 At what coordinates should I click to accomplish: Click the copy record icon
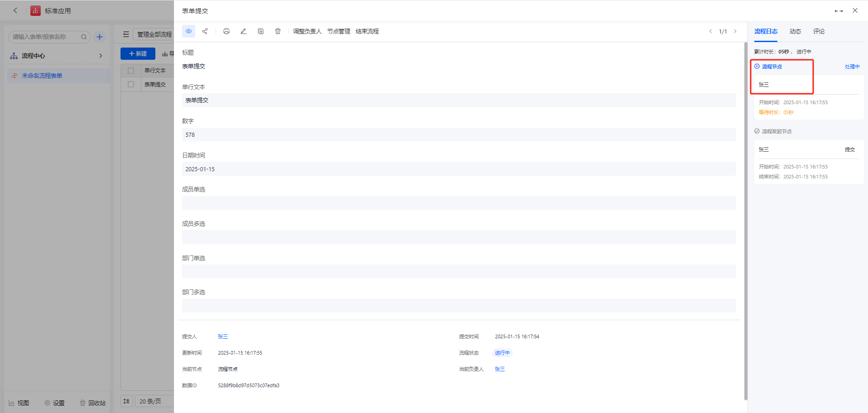(x=260, y=31)
